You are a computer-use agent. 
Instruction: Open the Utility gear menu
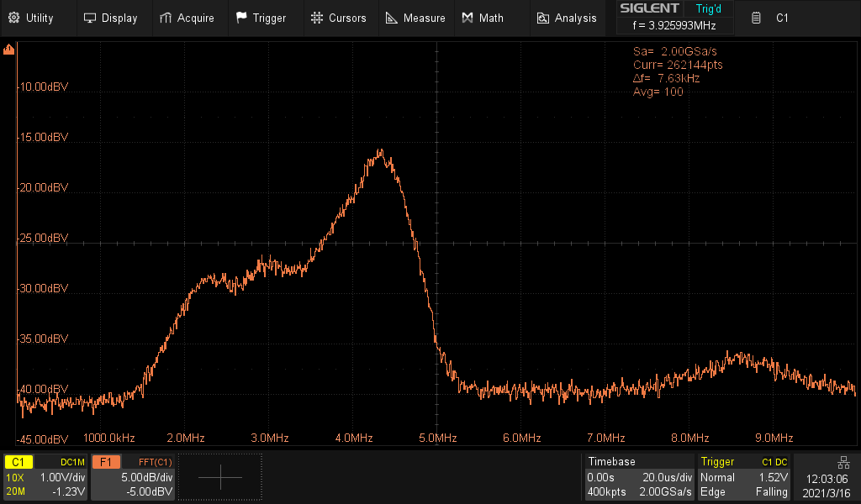tap(31, 18)
